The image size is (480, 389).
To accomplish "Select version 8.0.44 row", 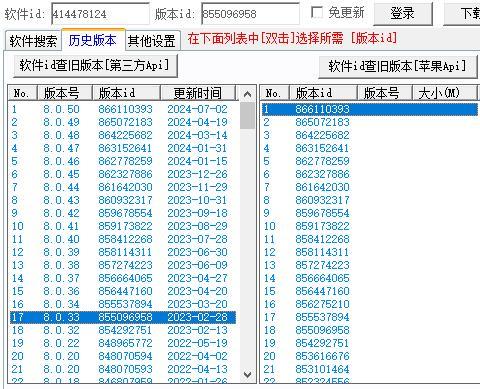I will pyautogui.click(x=123, y=187).
